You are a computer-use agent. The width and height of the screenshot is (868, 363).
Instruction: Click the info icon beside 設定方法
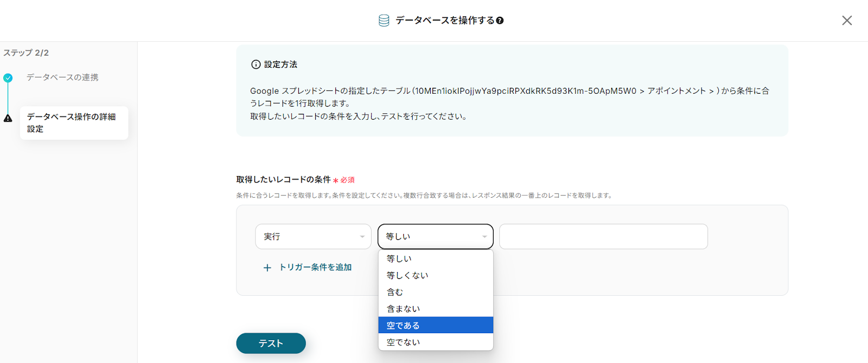tap(256, 64)
